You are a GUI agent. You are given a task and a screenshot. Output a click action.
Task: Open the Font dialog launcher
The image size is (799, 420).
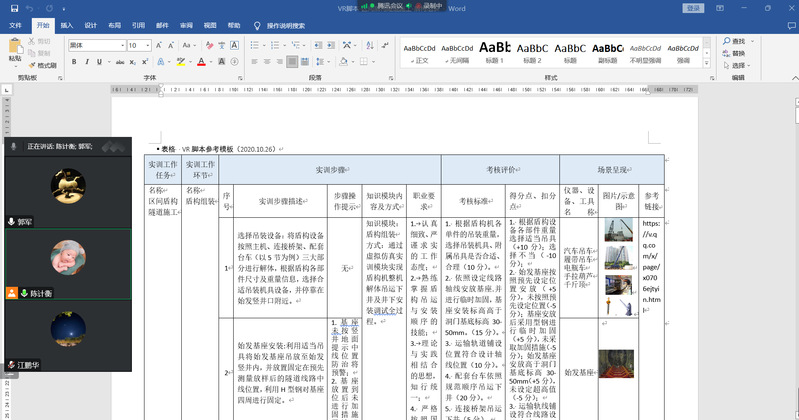240,78
